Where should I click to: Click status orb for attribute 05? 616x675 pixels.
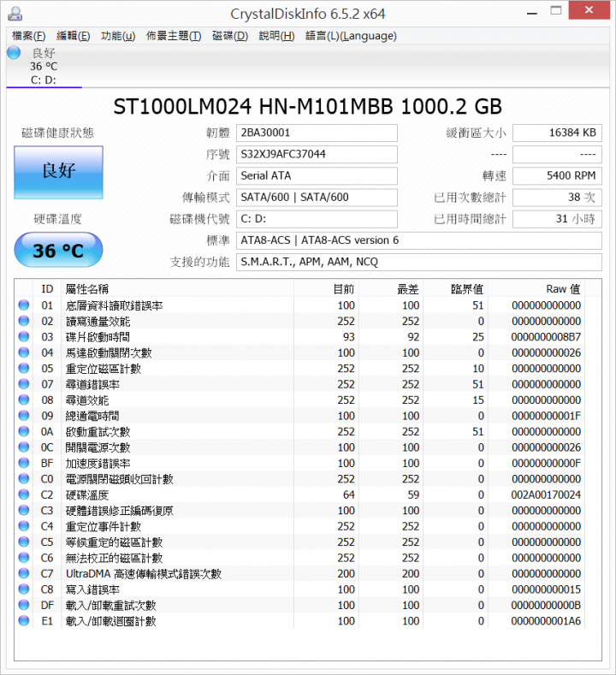pyautogui.click(x=24, y=368)
